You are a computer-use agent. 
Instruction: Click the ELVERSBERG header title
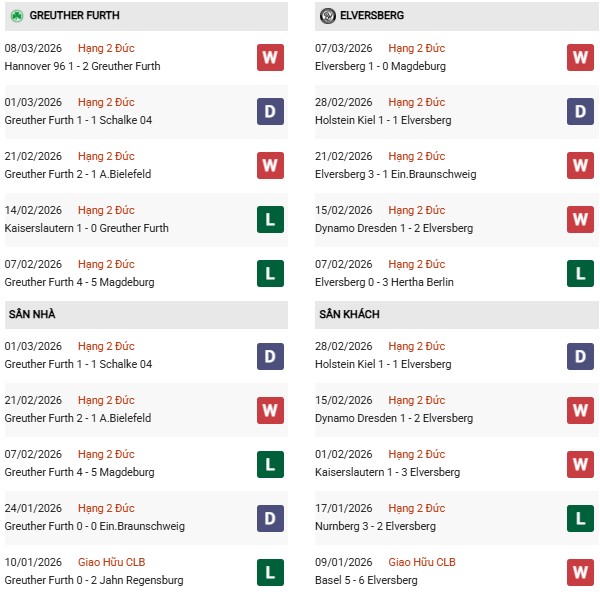tap(377, 16)
